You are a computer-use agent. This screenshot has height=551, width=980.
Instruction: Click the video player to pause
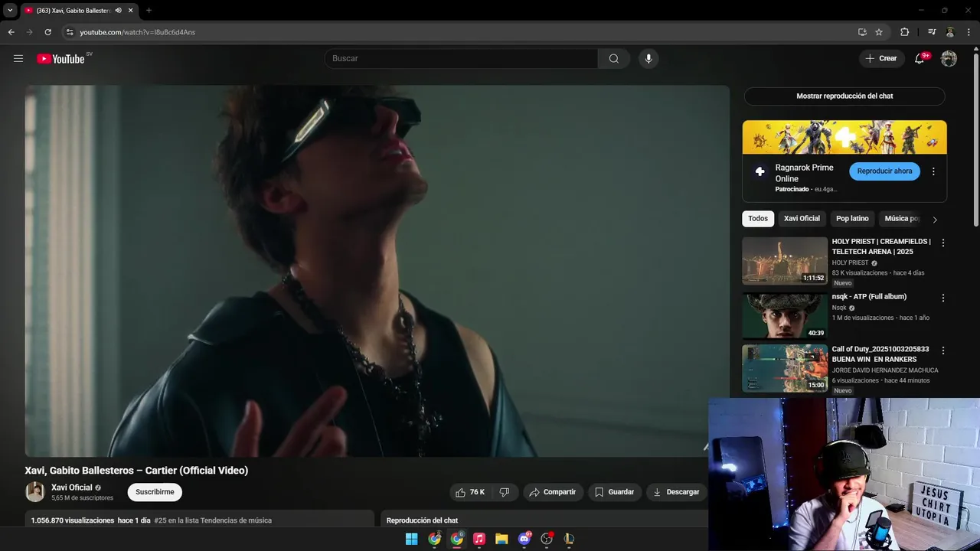377,271
